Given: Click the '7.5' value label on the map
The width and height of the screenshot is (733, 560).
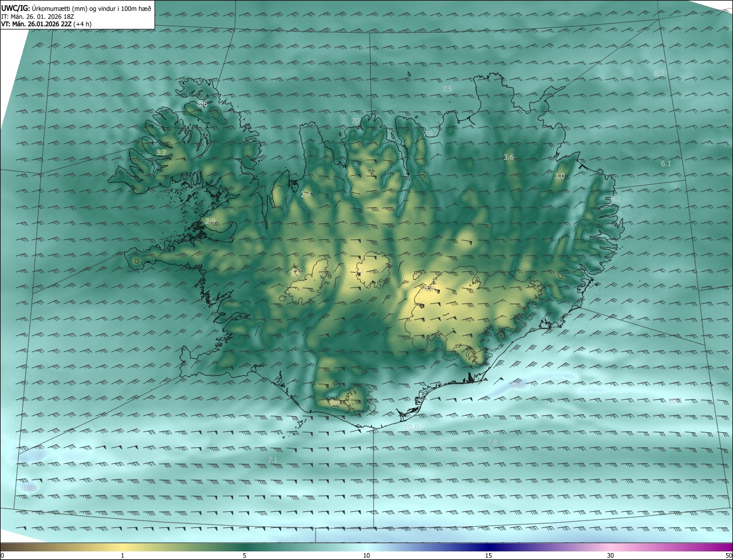Looking at the screenshot, I should (x=447, y=89).
